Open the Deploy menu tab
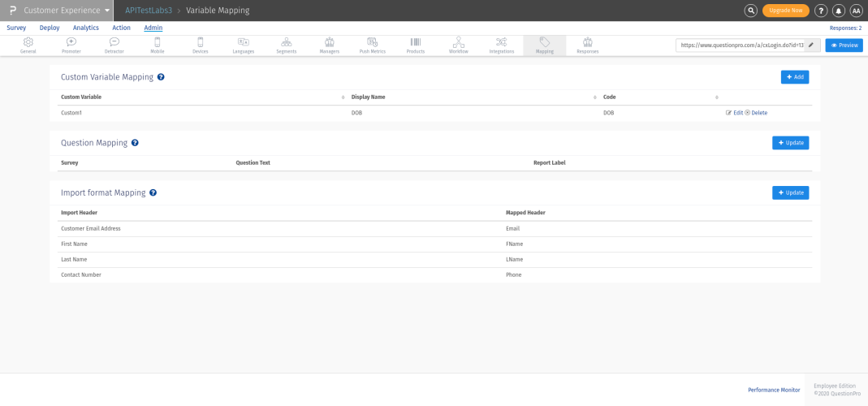The image size is (868, 406). [50, 28]
